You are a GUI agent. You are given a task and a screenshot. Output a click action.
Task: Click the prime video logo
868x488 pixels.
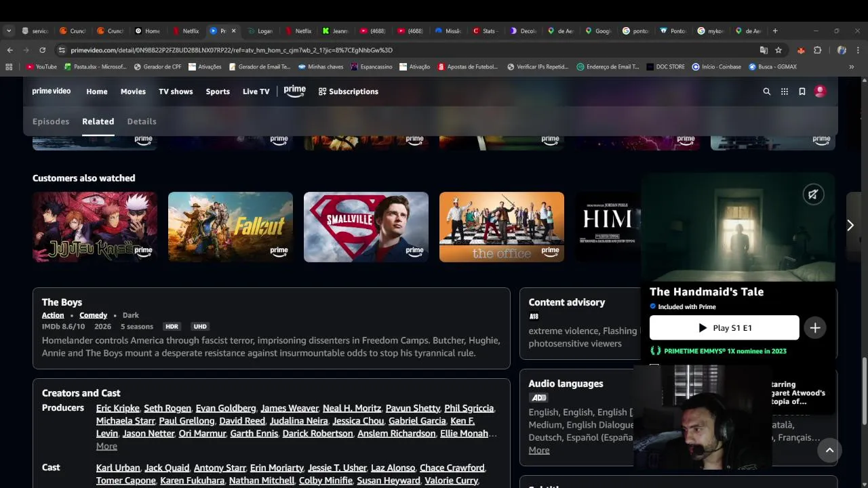[x=52, y=91]
